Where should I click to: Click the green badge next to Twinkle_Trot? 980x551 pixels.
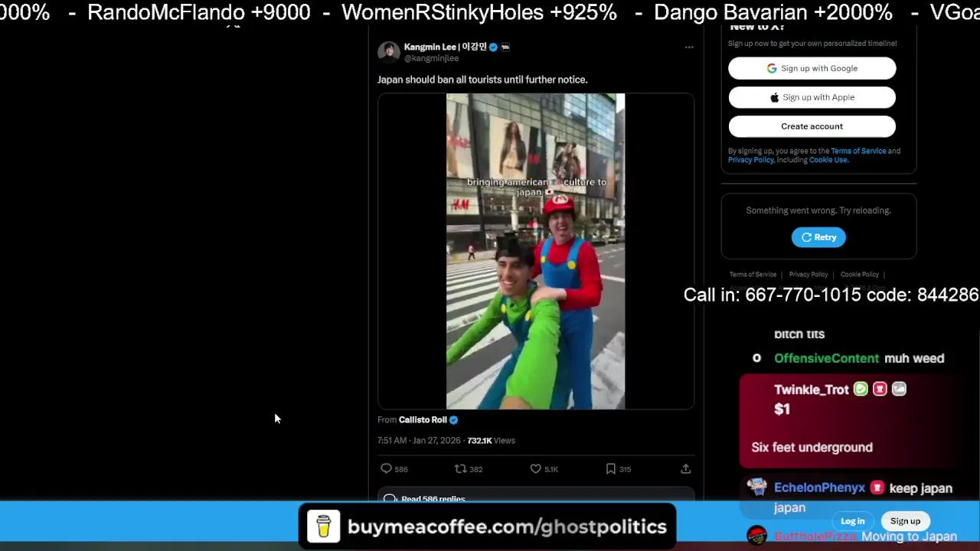(861, 390)
